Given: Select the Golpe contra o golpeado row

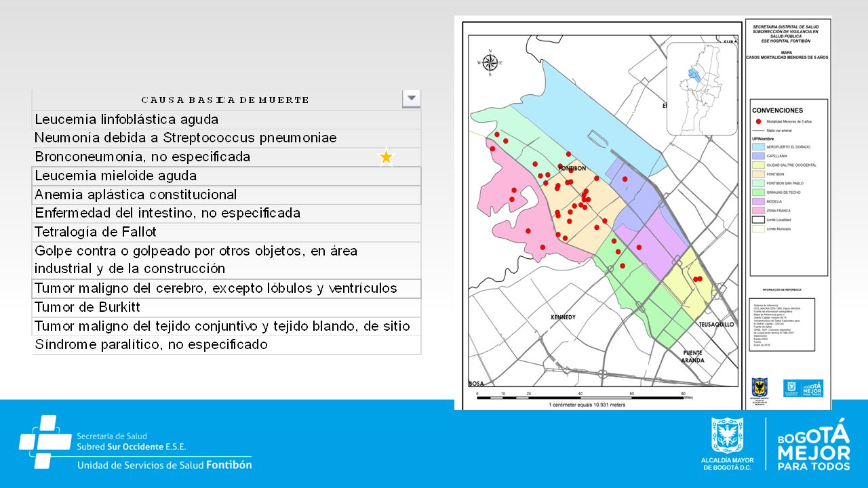Looking at the screenshot, I should pyautogui.click(x=226, y=260).
